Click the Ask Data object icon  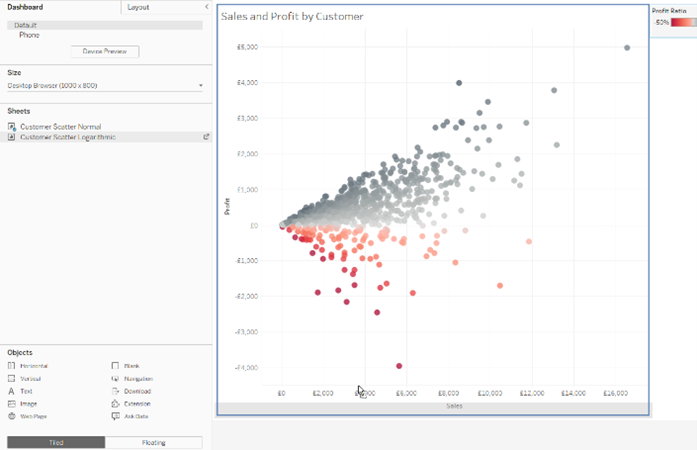116,416
